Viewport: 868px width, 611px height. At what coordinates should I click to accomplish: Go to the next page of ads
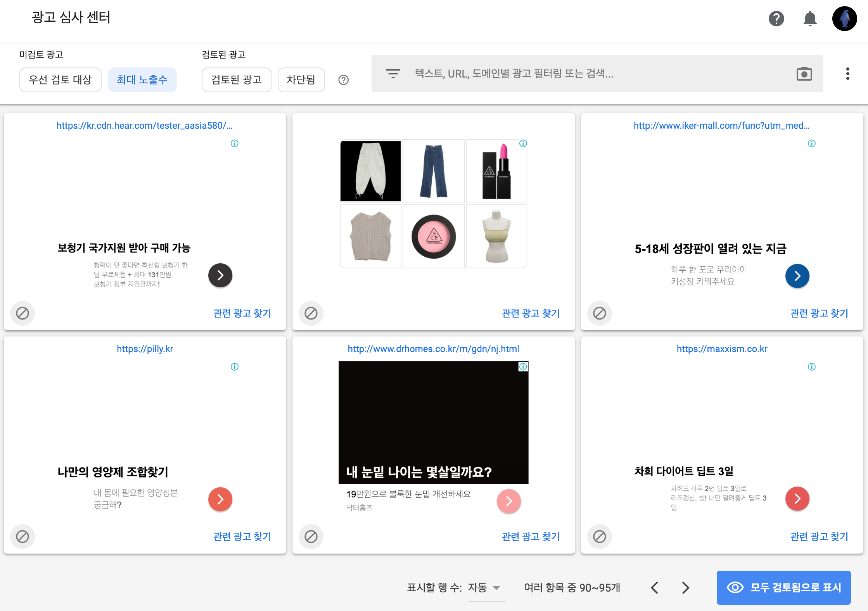(685, 588)
